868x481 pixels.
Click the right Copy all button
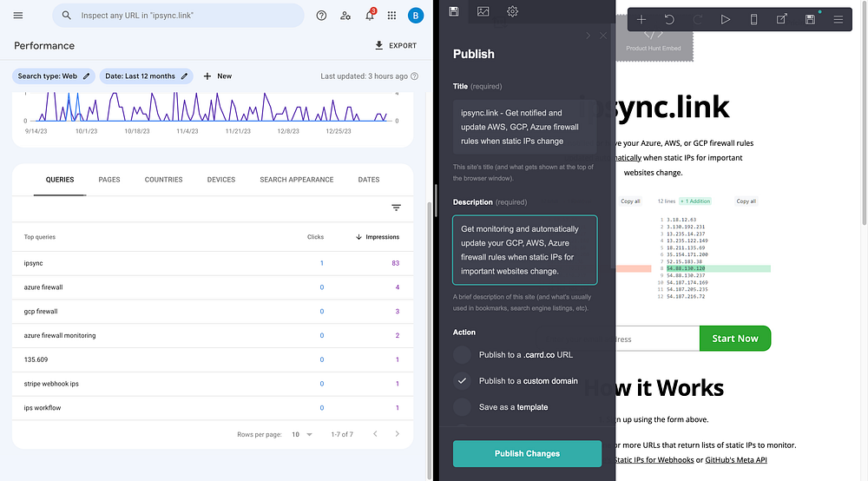pos(746,201)
